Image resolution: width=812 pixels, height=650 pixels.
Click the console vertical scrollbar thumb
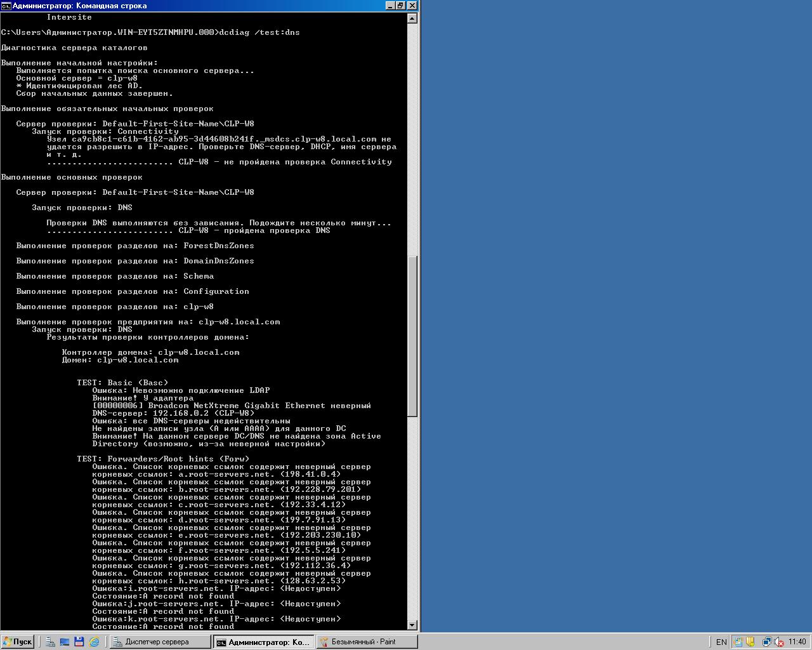click(412, 336)
